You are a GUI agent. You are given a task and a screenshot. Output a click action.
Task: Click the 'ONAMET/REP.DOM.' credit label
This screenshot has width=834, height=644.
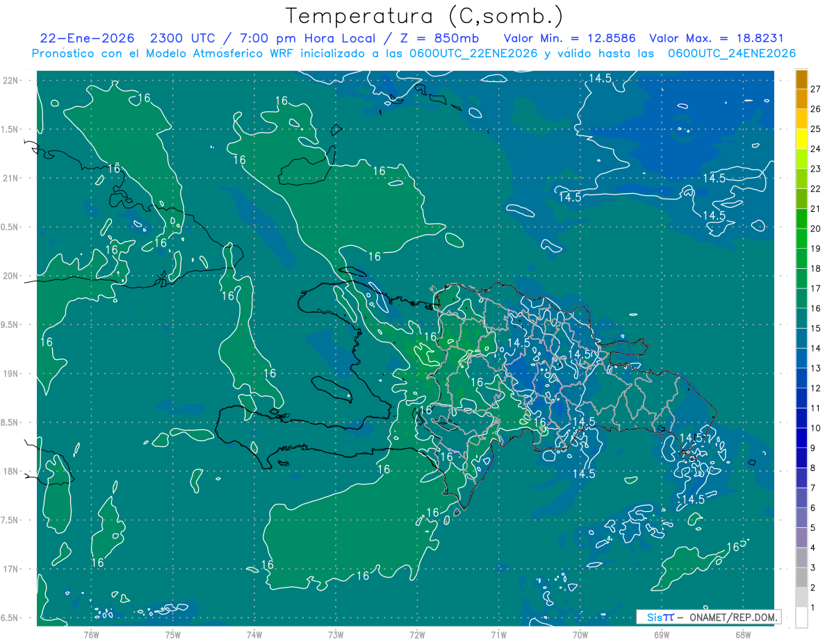pyautogui.click(x=733, y=617)
